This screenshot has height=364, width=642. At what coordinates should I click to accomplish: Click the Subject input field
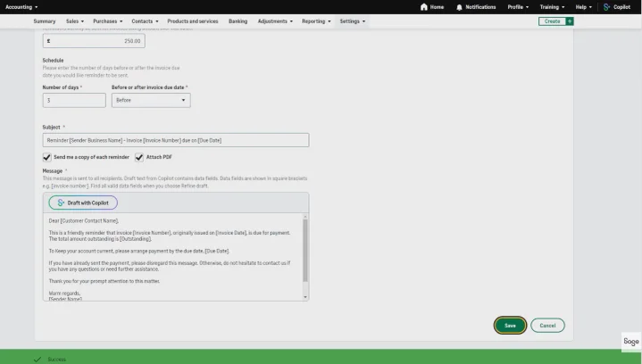176,140
